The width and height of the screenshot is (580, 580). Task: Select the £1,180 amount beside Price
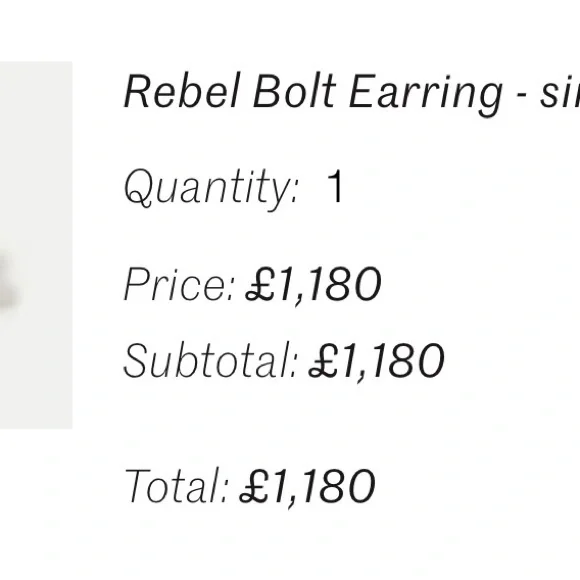(x=313, y=285)
